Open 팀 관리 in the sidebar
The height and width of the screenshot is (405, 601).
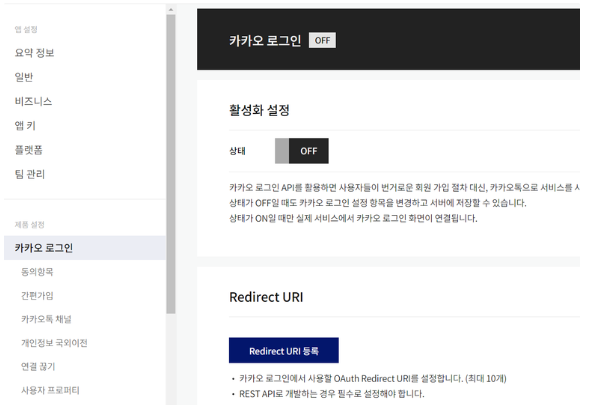pyautogui.click(x=30, y=174)
